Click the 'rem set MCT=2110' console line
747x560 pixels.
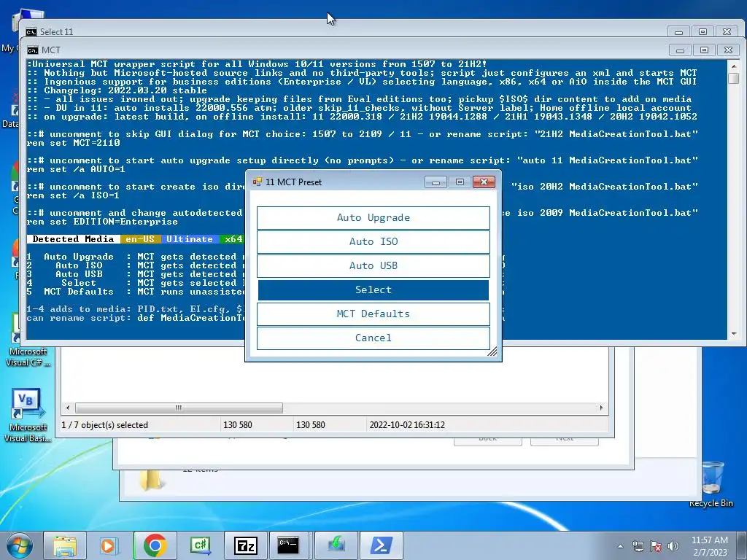(74, 143)
